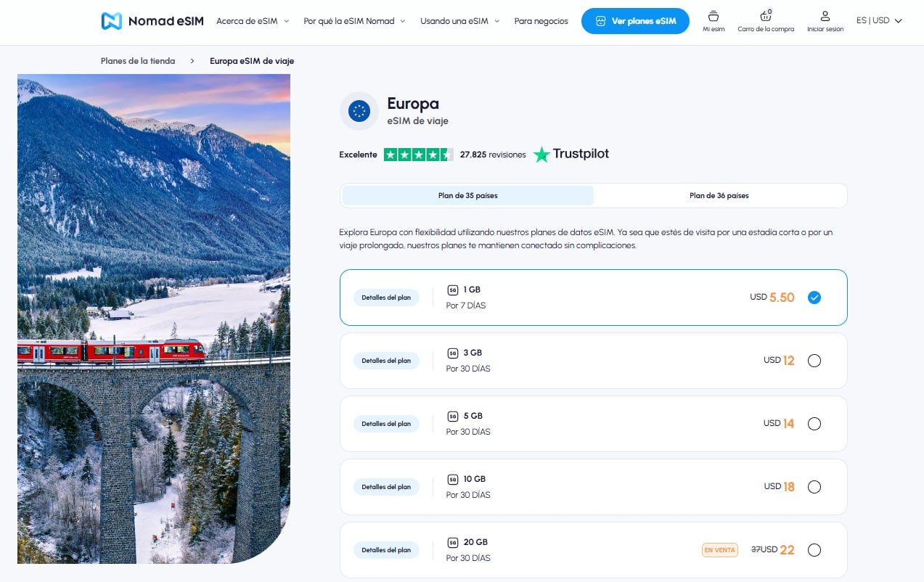This screenshot has width=924, height=582.
Task: Go to Planes de la tienda breadcrumb
Action: 138,61
